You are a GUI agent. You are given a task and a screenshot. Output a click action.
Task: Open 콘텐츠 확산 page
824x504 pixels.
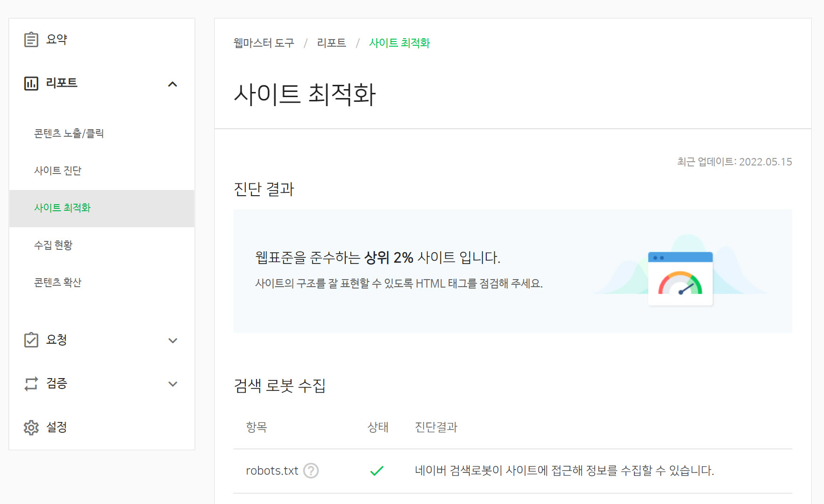(58, 282)
